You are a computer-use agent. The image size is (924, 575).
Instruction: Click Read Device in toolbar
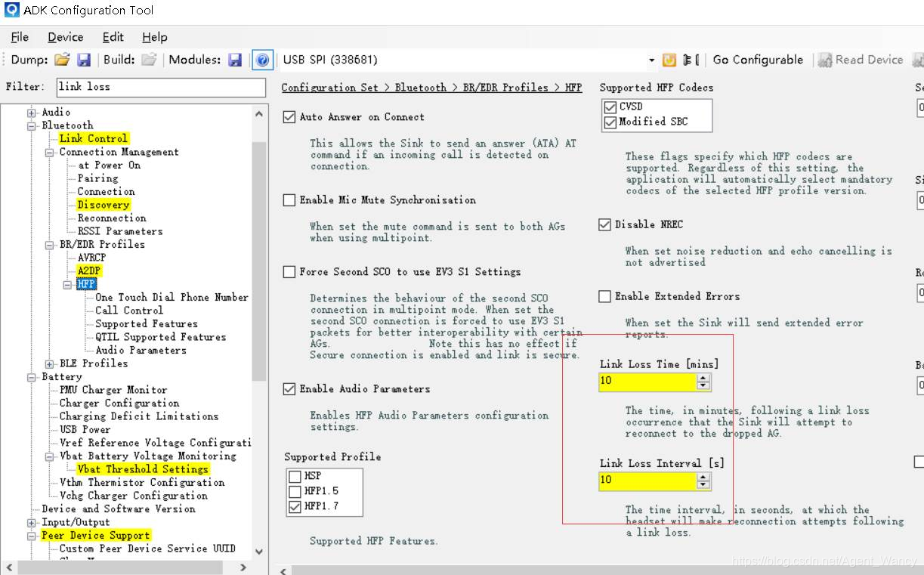tap(860, 60)
